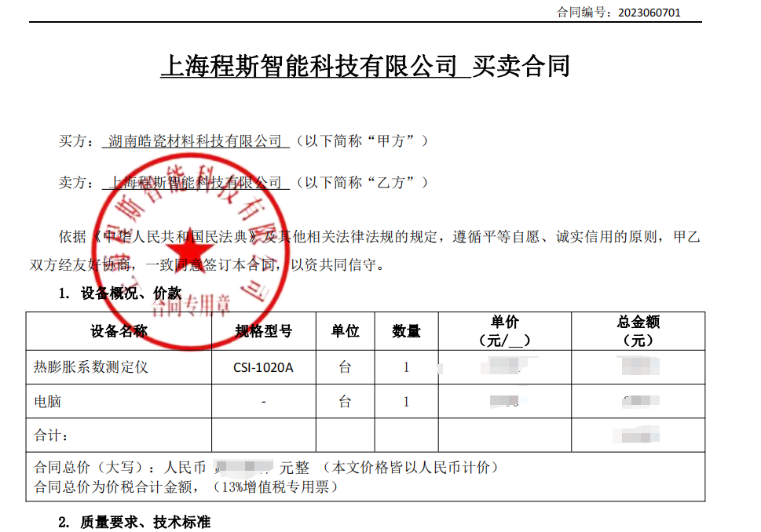Click the 规格型号 table header cell
Screen dimensions: 761x532
tap(263, 331)
